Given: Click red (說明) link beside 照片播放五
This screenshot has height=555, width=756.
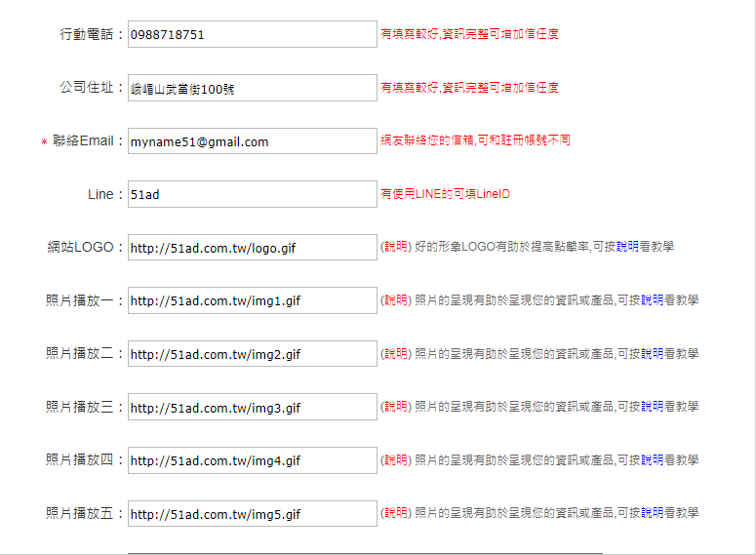Looking at the screenshot, I should (395, 512).
